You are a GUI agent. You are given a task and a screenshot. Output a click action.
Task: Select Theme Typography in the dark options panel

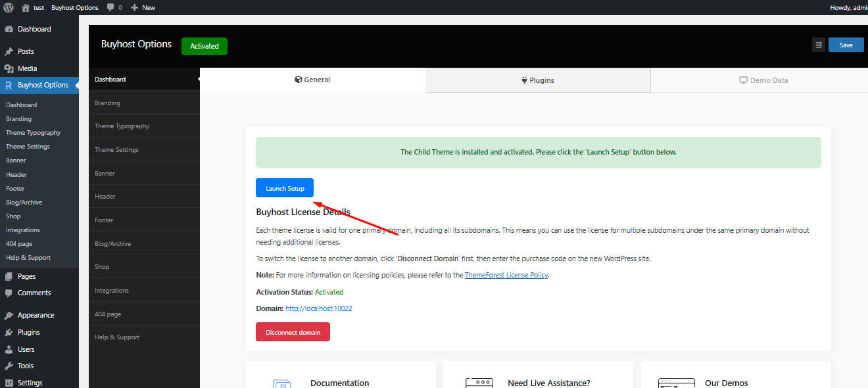click(x=144, y=126)
